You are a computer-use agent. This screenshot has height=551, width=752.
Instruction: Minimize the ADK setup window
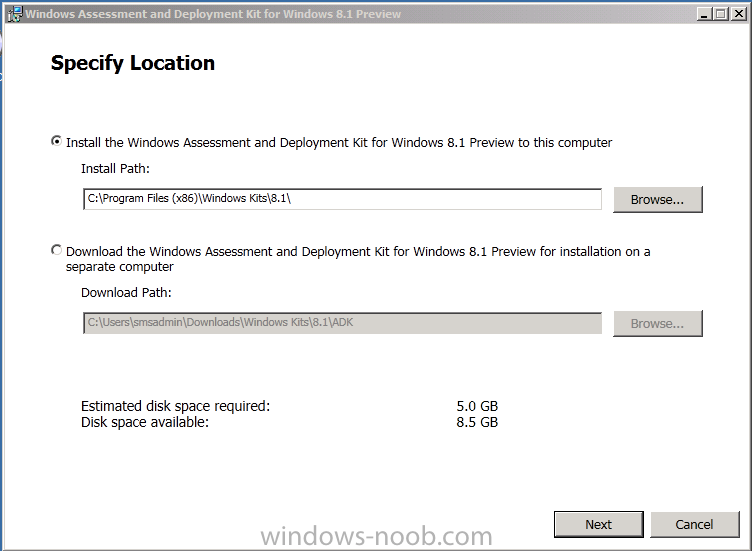tap(704, 14)
